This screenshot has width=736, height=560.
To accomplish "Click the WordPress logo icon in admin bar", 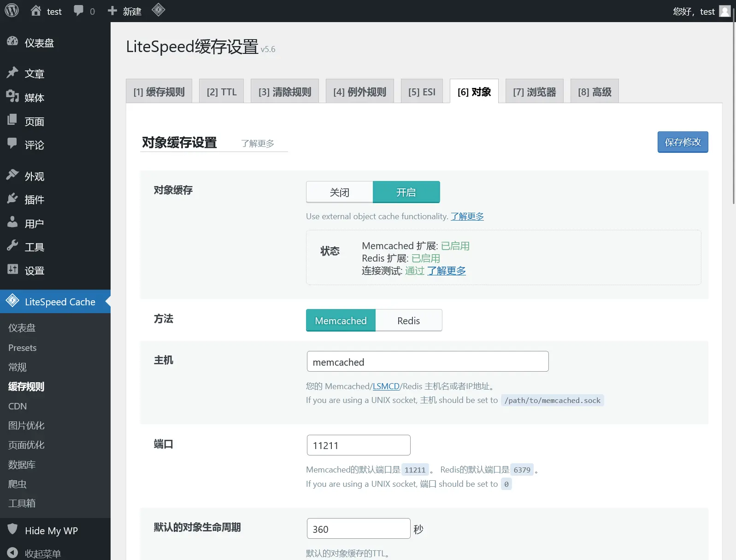I will click(x=12, y=11).
